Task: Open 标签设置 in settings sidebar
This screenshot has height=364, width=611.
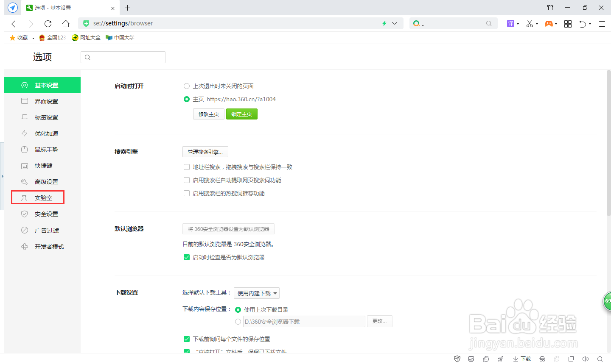Action: tap(42, 117)
